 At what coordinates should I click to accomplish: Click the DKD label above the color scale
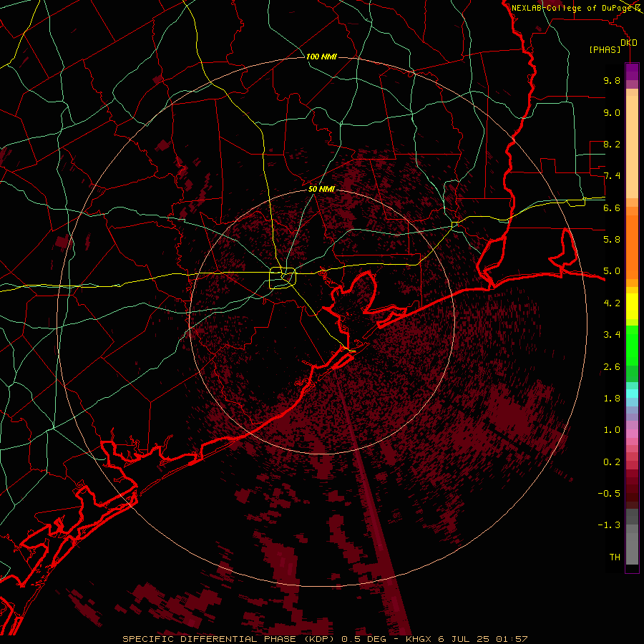pyautogui.click(x=629, y=43)
